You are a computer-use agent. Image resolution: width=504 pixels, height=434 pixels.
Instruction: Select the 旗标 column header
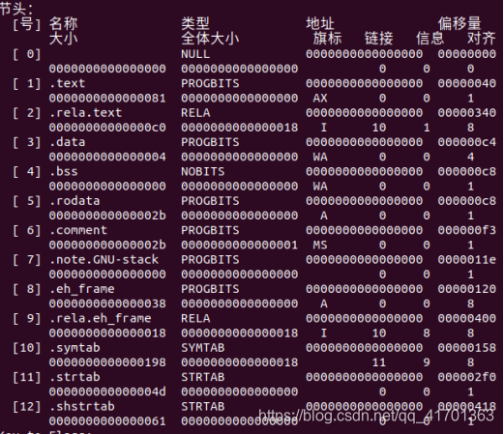(327, 39)
